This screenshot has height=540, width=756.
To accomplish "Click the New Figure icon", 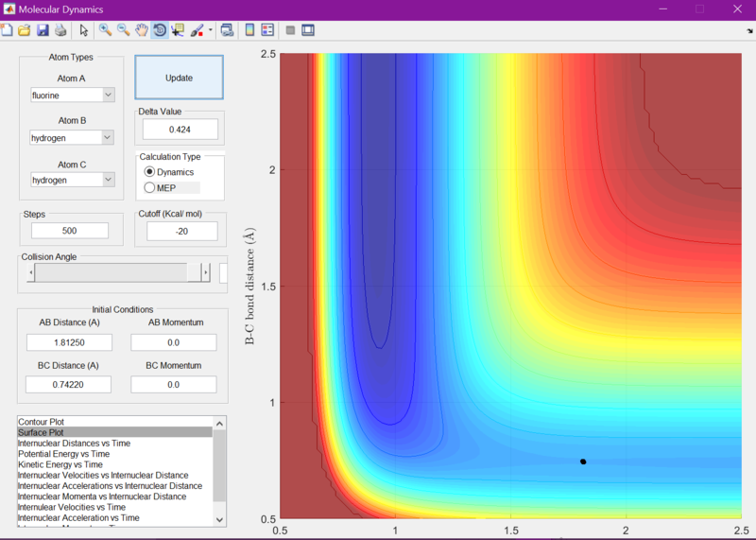I will click(x=8, y=30).
